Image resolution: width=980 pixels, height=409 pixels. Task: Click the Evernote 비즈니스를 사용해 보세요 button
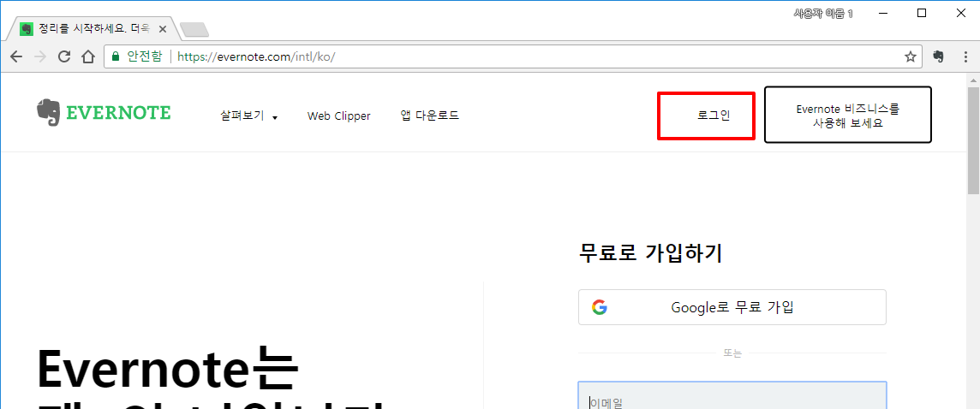coord(848,115)
